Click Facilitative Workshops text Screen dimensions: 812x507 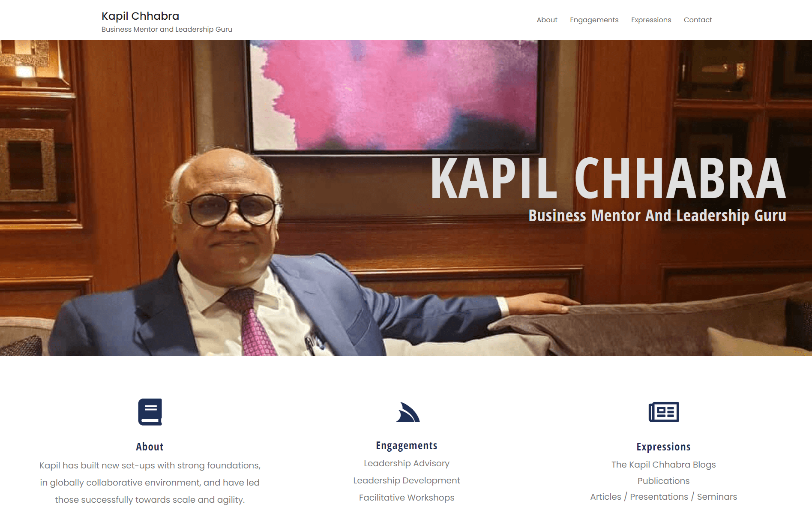(407, 498)
